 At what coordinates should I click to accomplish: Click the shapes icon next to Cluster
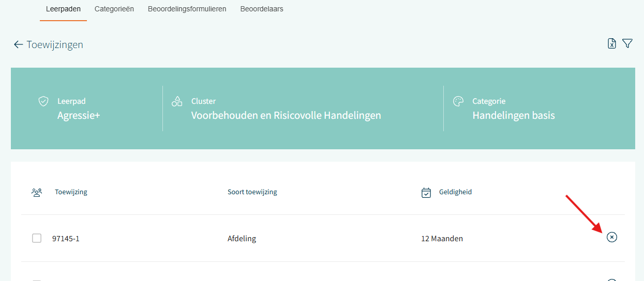point(177,101)
